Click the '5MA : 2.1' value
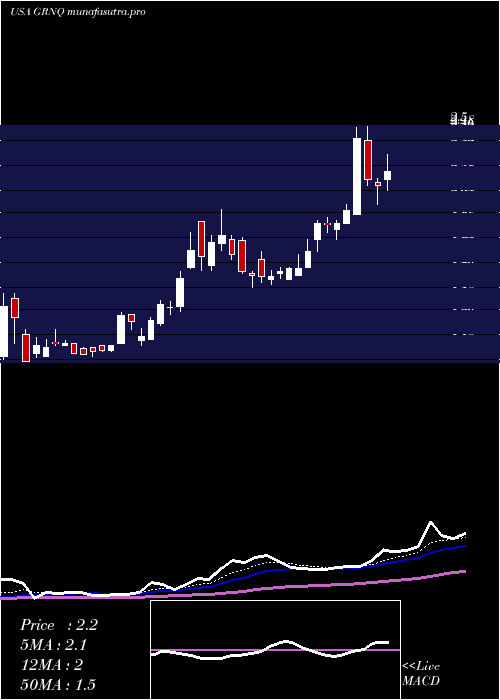500x700 pixels. [x=54, y=645]
